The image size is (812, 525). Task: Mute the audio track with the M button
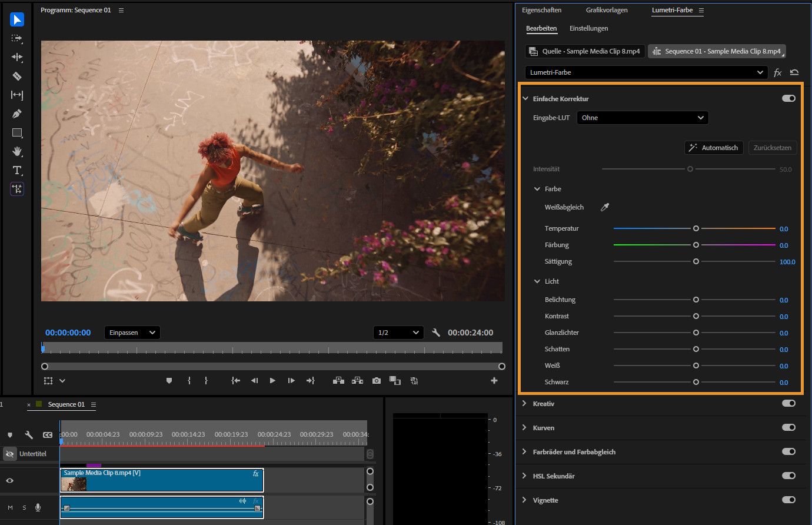9,507
